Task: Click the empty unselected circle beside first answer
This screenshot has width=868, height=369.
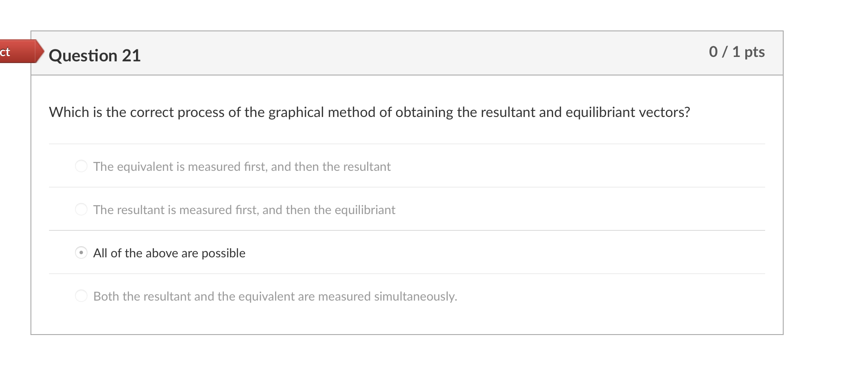Action: pyautogui.click(x=81, y=166)
